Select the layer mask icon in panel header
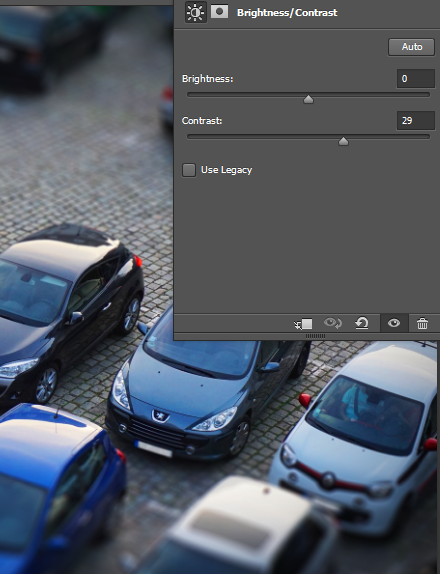Image resolution: width=440 pixels, height=574 pixels. coord(220,12)
